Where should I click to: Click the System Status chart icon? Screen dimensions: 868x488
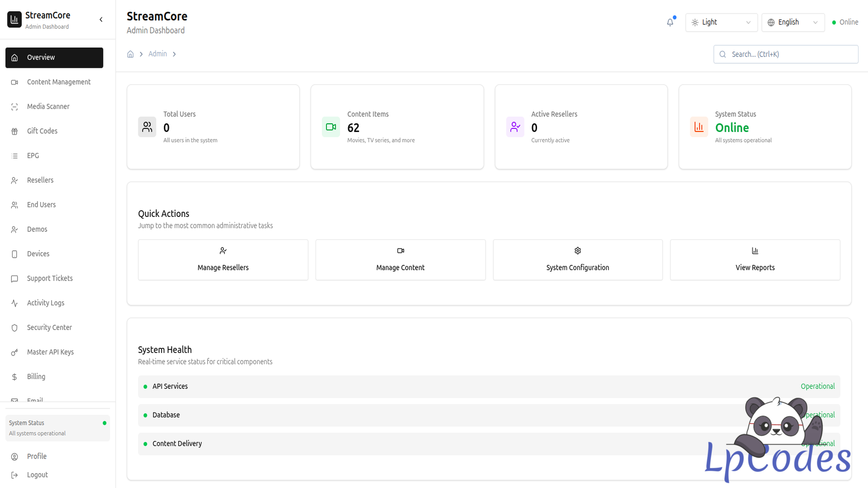click(x=699, y=127)
